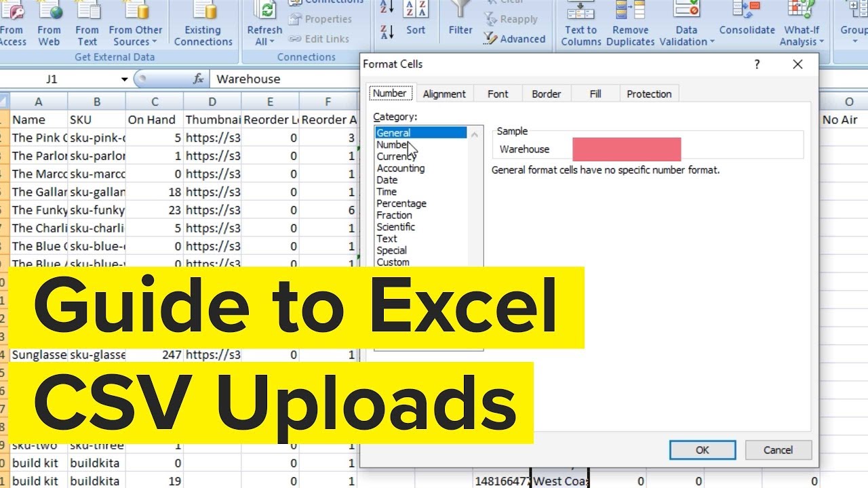Click the SKU header cell
The width and height of the screenshot is (868, 488).
[97, 119]
